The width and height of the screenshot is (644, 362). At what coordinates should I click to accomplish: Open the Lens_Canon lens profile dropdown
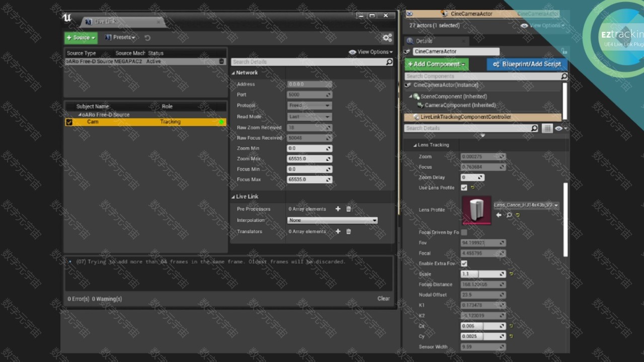click(x=526, y=205)
